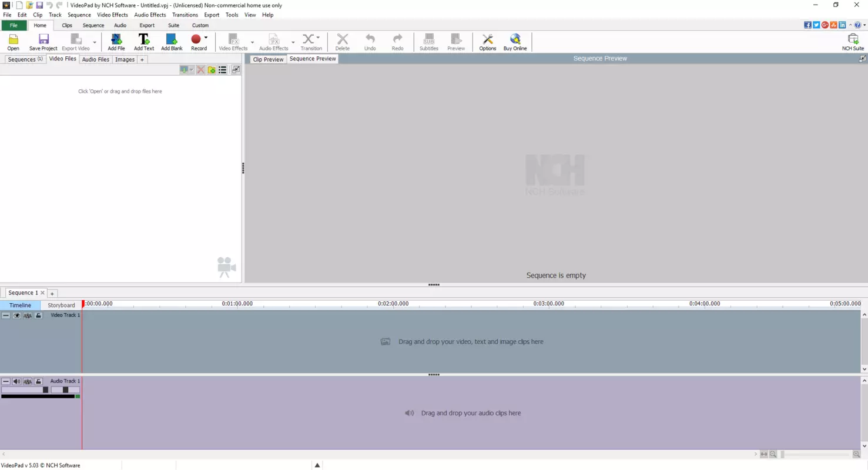Collapse Audio Track 1 with minus button
This screenshot has height=470, width=868.
[x=6, y=381]
